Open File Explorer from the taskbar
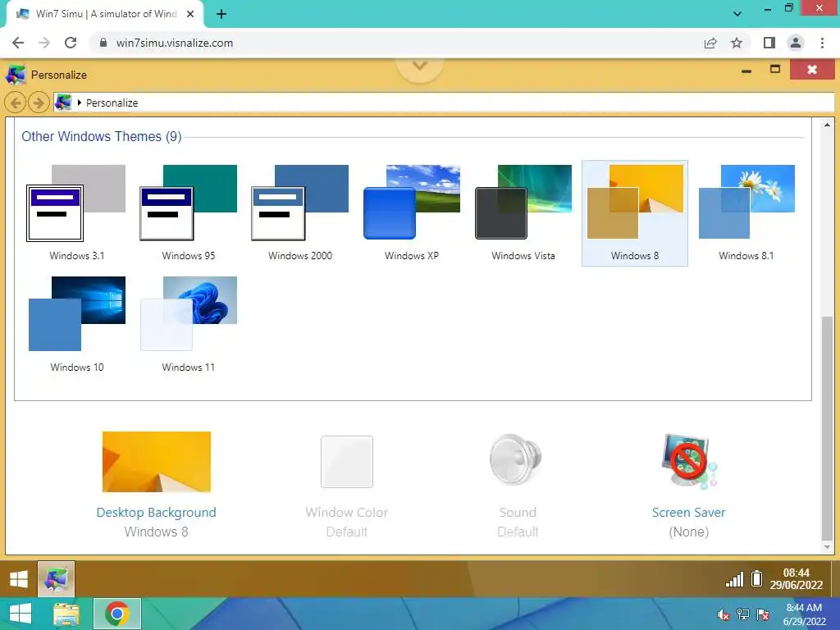 click(67, 614)
